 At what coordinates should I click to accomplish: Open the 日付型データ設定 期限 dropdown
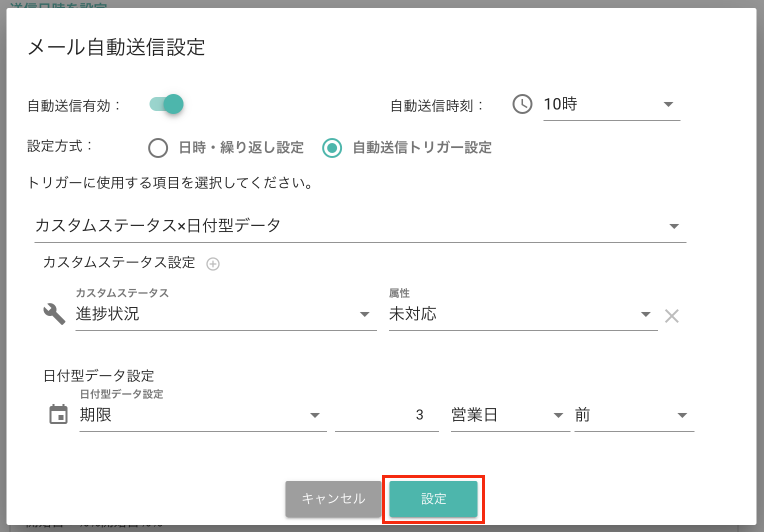203,415
